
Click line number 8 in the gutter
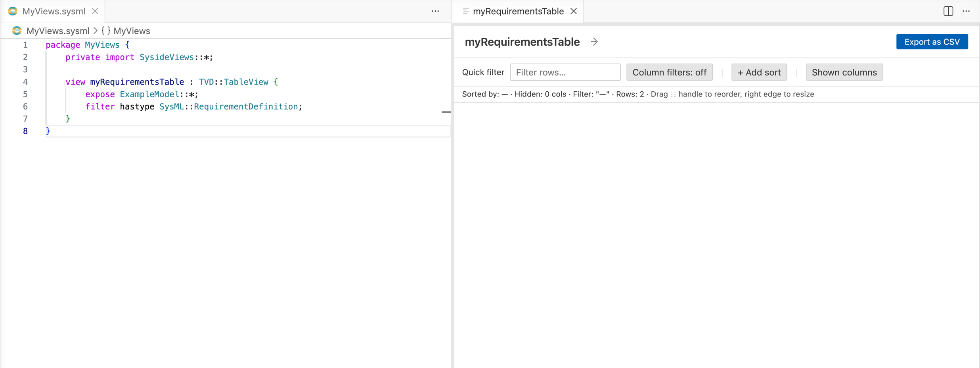[x=25, y=131]
